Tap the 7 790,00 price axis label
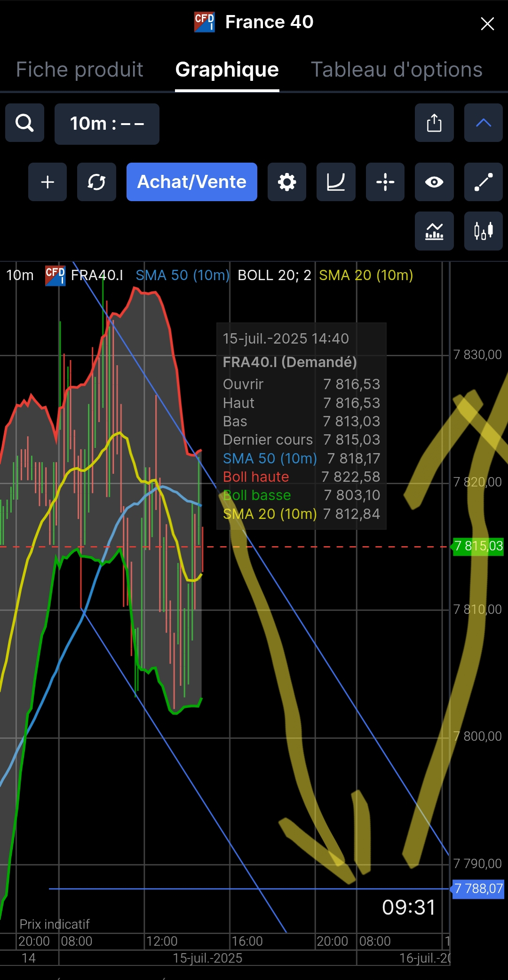 tap(477, 863)
